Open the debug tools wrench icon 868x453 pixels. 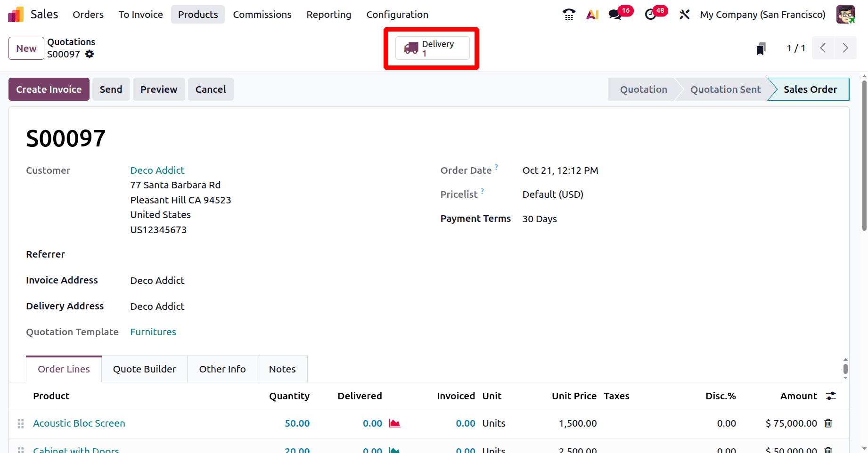pos(684,15)
